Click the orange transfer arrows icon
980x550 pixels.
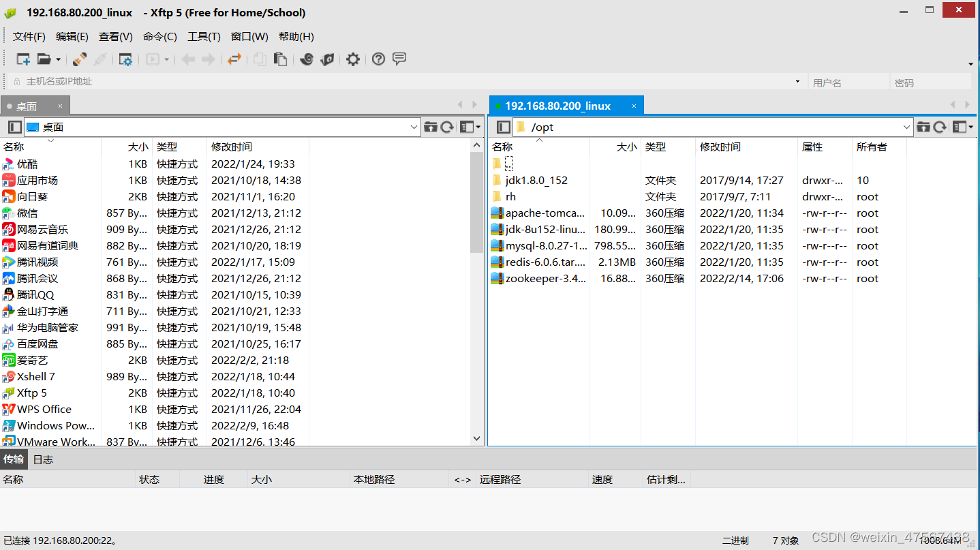[234, 59]
